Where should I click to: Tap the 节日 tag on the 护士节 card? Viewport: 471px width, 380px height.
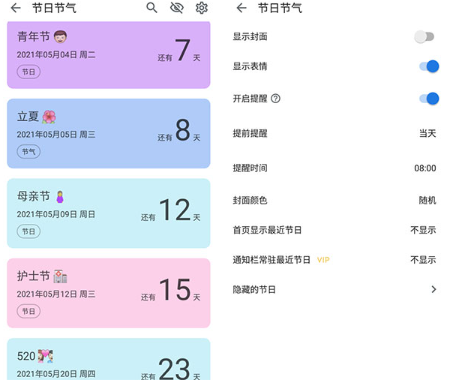[x=29, y=312]
